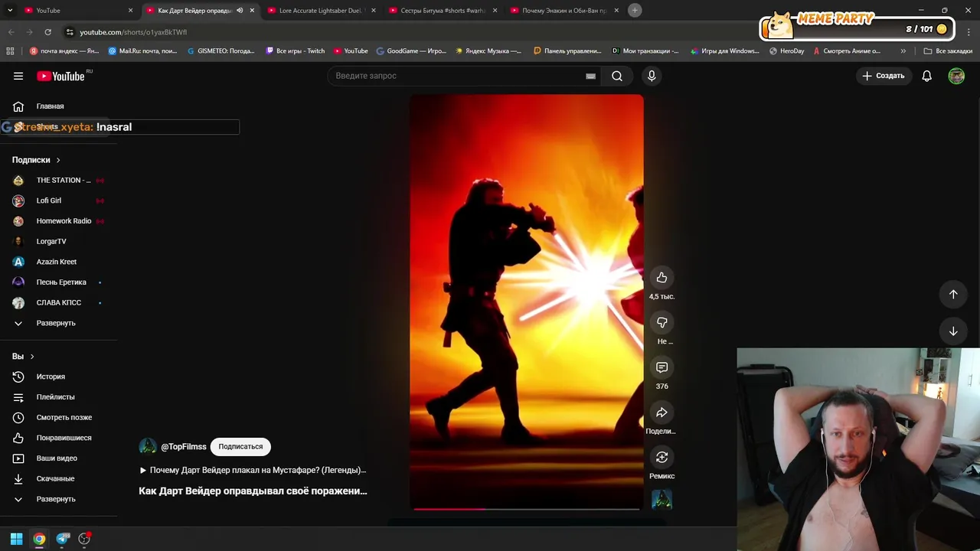Show more bookmarks with the chevron
Viewport: 980px width, 551px height.
tap(903, 51)
